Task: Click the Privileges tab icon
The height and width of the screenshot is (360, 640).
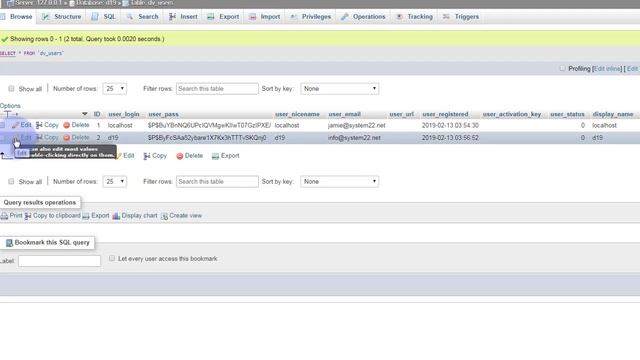Action: pos(293,17)
